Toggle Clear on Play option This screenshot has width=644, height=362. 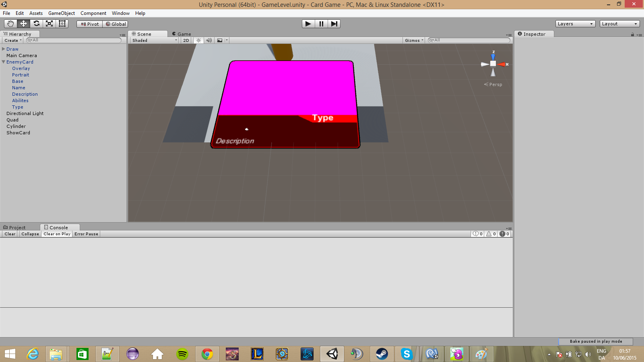57,234
